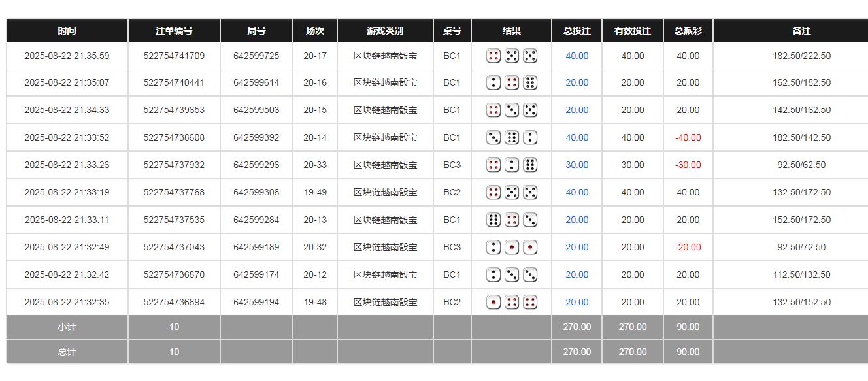868x381 pixels.
Task: Click the blue 20.00 total bet in row 20-16
Action: click(576, 82)
